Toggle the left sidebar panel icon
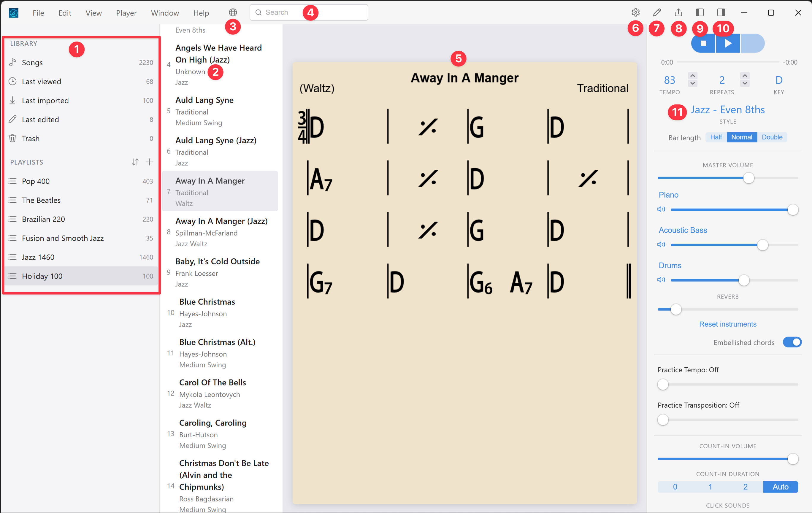Image resolution: width=812 pixels, height=513 pixels. coord(700,12)
